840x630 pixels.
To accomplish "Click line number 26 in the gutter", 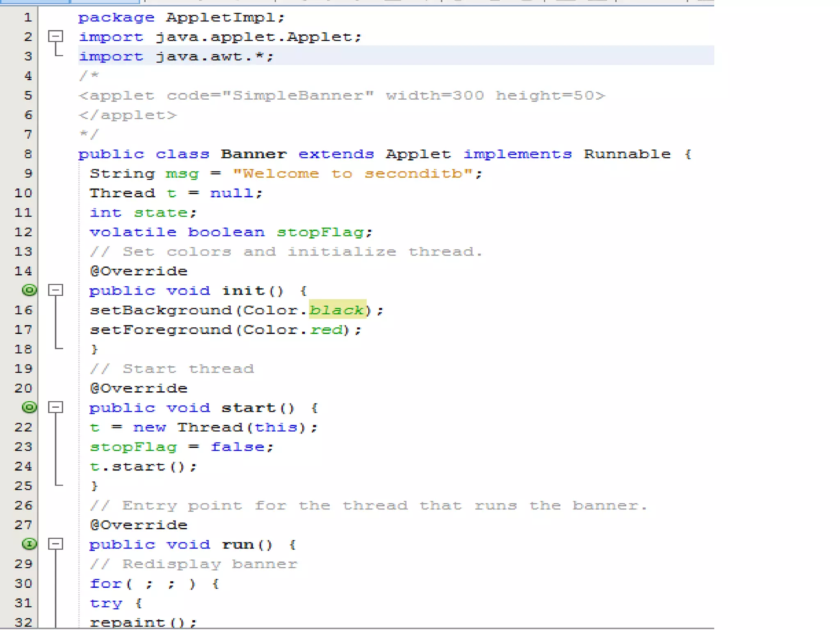I will pyautogui.click(x=23, y=505).
